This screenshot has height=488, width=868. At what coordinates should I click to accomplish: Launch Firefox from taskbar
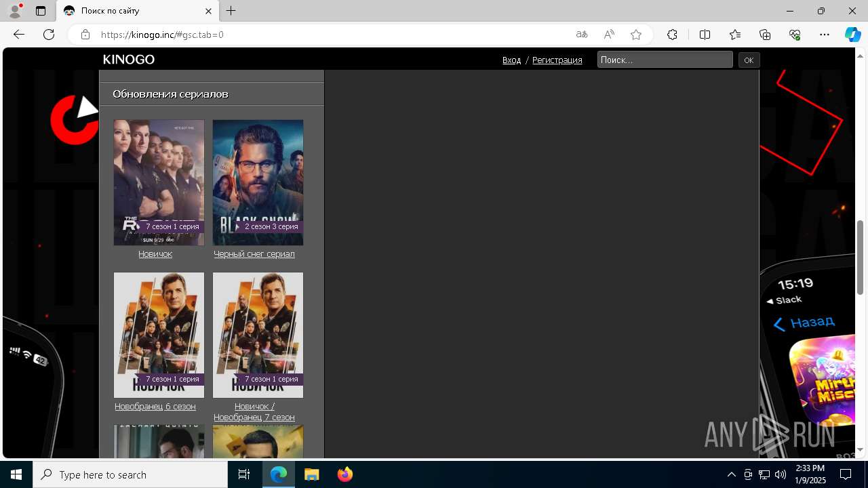tap(345, 474)
